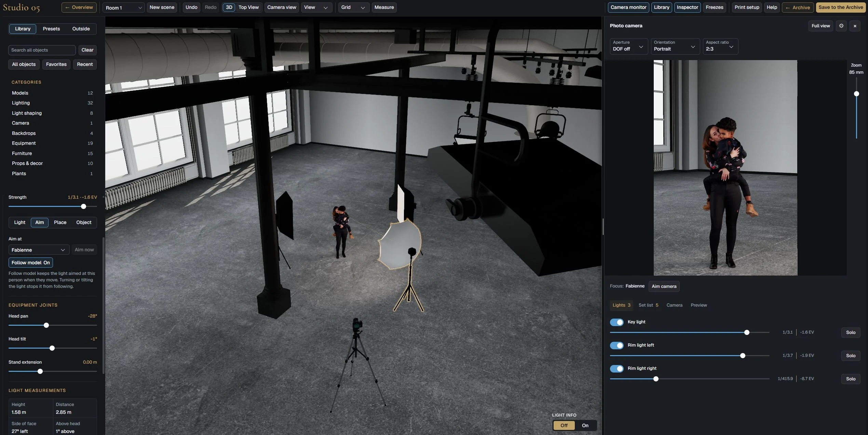Open the Print setup button
Screen dimensions: 868x435
click(x=747, y=8)
